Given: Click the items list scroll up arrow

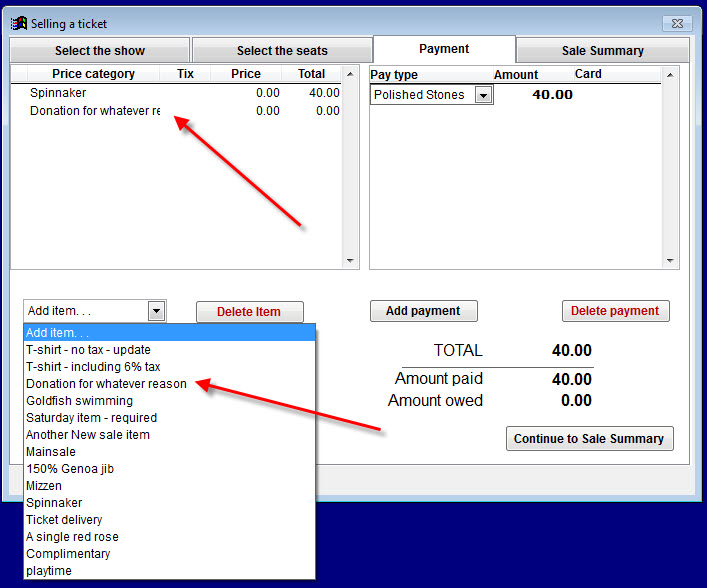Looking at the screenshot, I should tap(350, 74).
